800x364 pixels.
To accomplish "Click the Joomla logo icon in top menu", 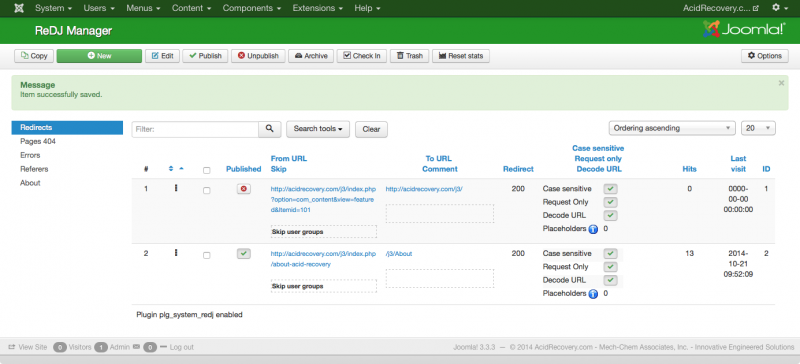I will 19,8.
